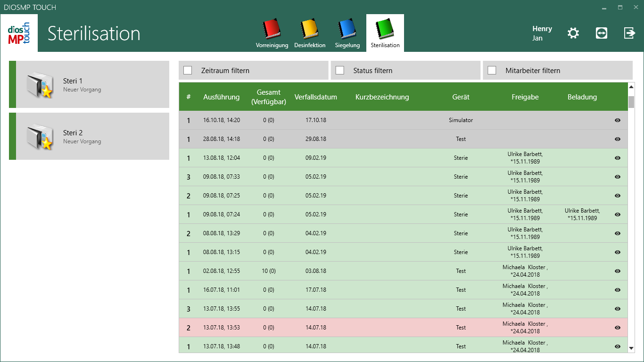Image resolution: width=644 pixels, height=362 pixels.
Task: View details of 02.08.18, 12:55 entry
Action: [x=618, y=271]
